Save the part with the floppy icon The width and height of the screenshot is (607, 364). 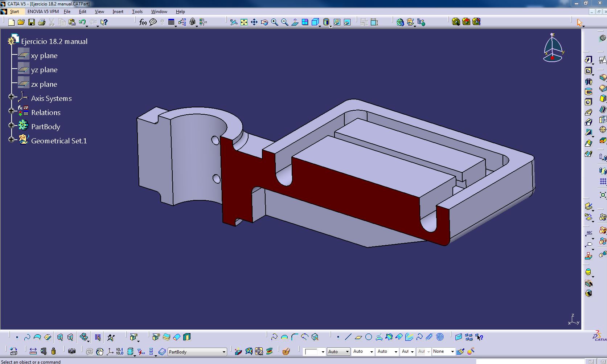pos(32,22)
